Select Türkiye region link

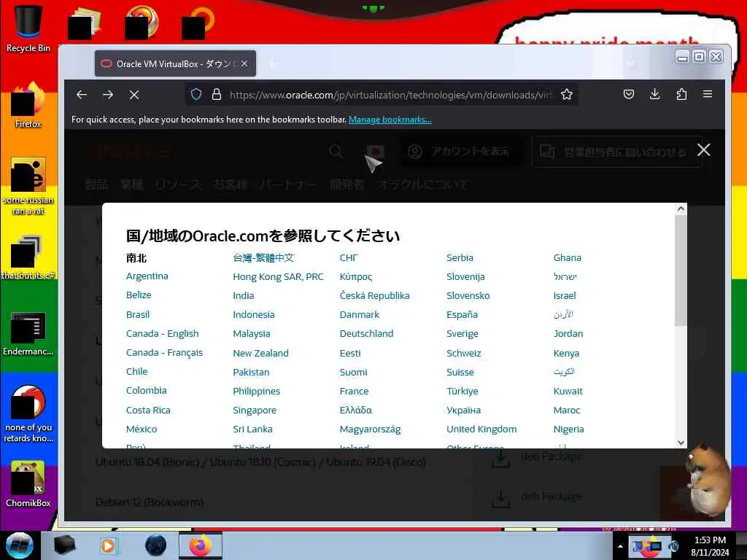coord(462,392)
